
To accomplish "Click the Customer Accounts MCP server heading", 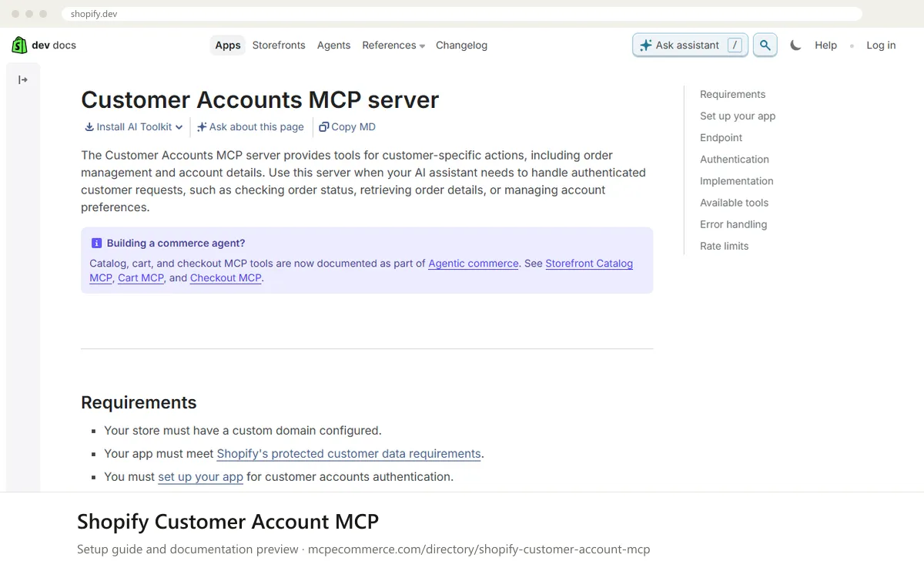I will (259, 100).
